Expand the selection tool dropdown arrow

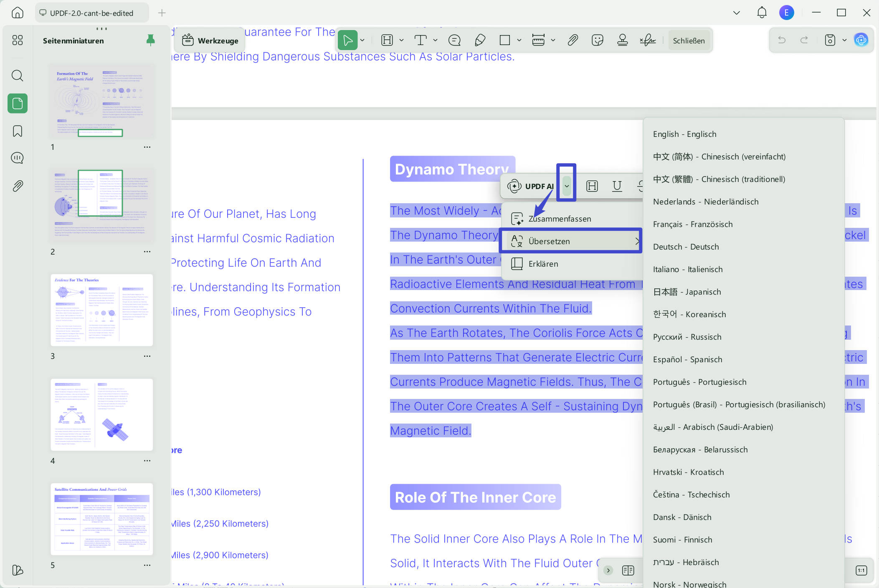tap(362, 40)
